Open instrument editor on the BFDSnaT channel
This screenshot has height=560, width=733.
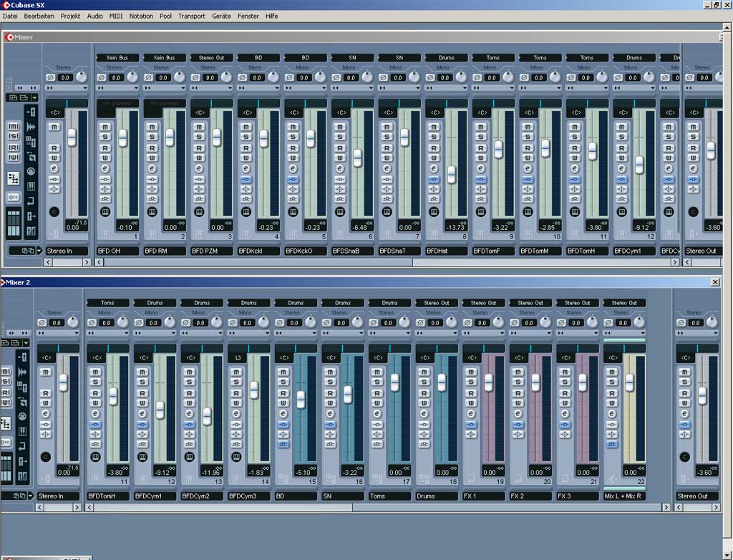click(387, 211)
